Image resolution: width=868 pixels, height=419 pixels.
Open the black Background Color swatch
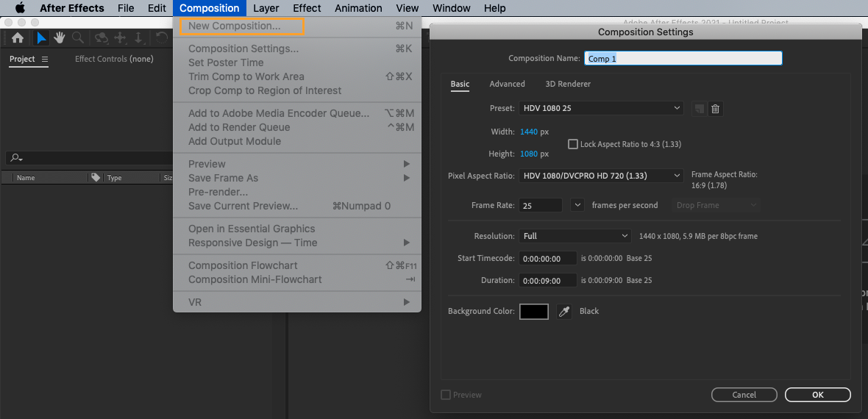click(534, 312)
